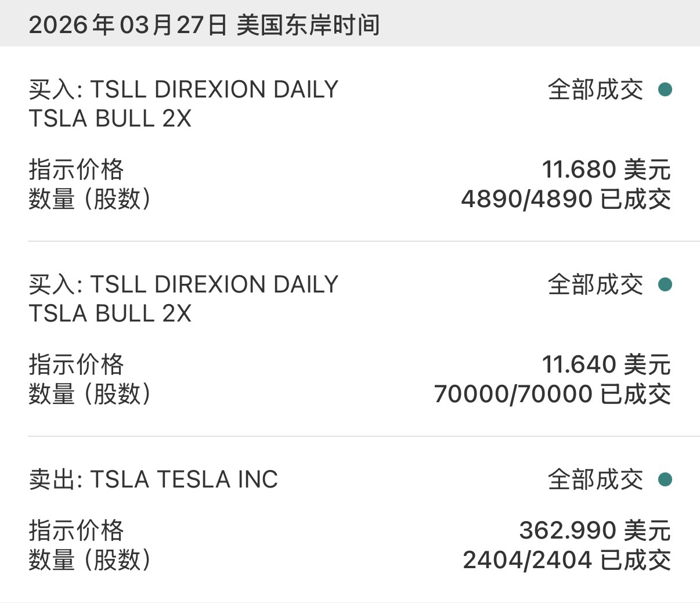Open the 卖出 TSLA TESLA INC order
The image size is (700, 603).
click(x=154, y=480)
